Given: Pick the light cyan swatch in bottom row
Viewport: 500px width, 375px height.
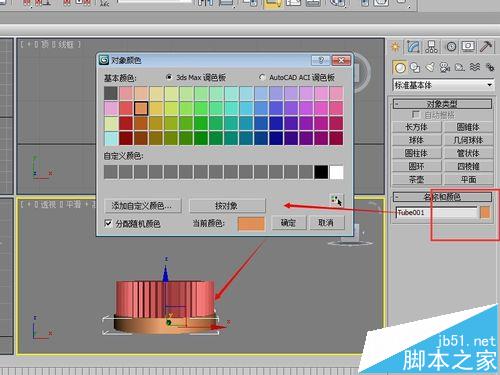Looking at the screenshot, I should [x=111, y=138].
